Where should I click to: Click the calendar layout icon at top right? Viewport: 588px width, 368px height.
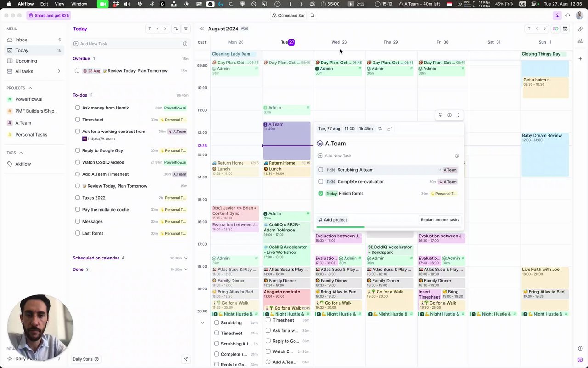coord(565,29)
